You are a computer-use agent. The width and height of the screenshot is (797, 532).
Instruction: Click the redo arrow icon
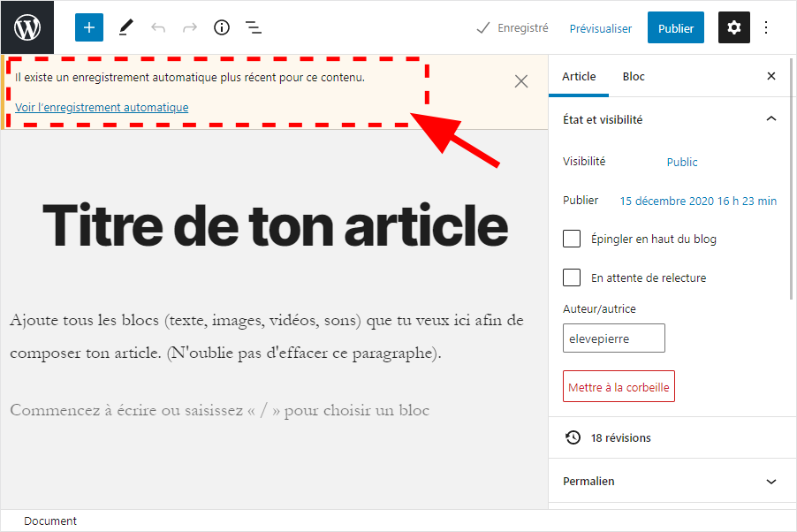point(190,27)
